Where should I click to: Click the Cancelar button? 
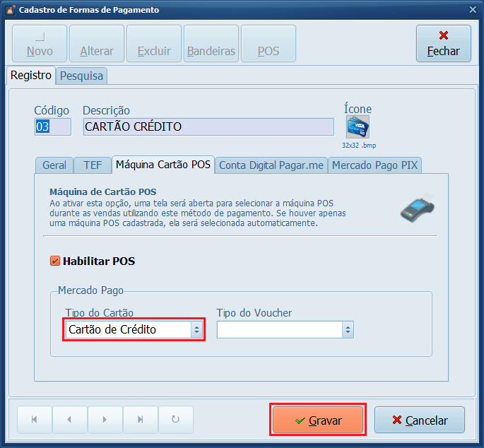tap(420, 420)
